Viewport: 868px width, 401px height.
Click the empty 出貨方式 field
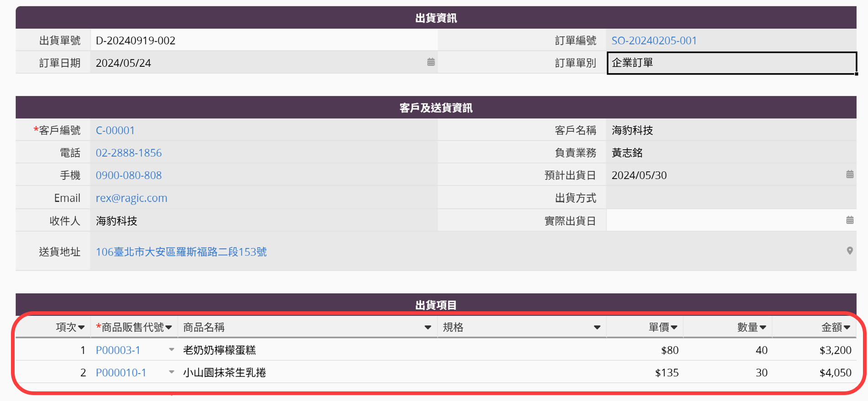731,198
